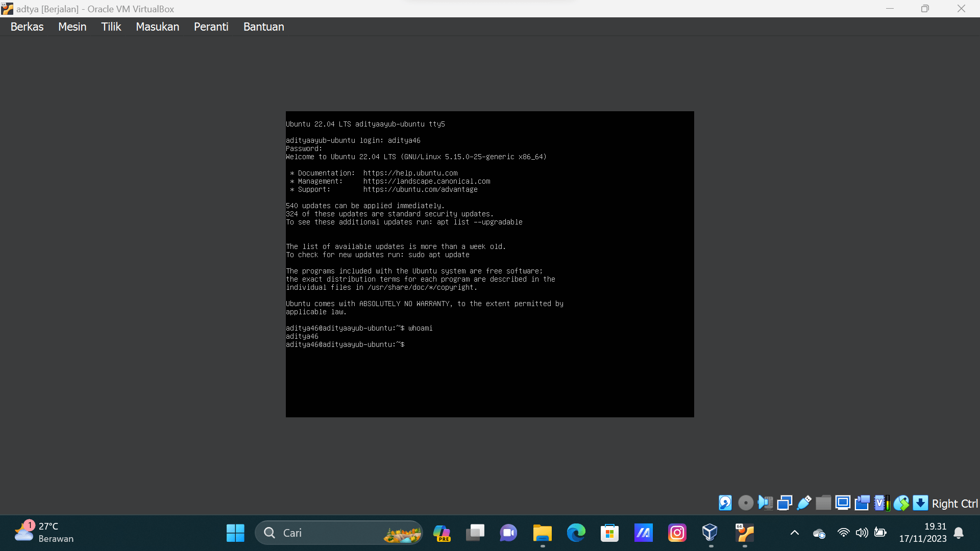The height and width of the screenshot is (551, 980).
Task: Click the video recording status icon
Action: 862,503
